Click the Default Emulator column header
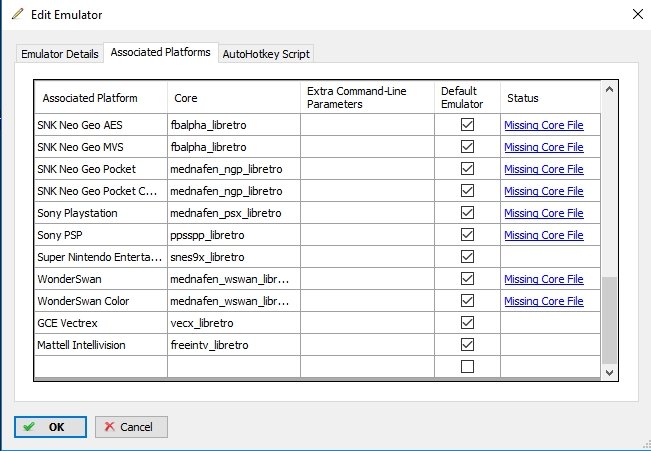 467,97
